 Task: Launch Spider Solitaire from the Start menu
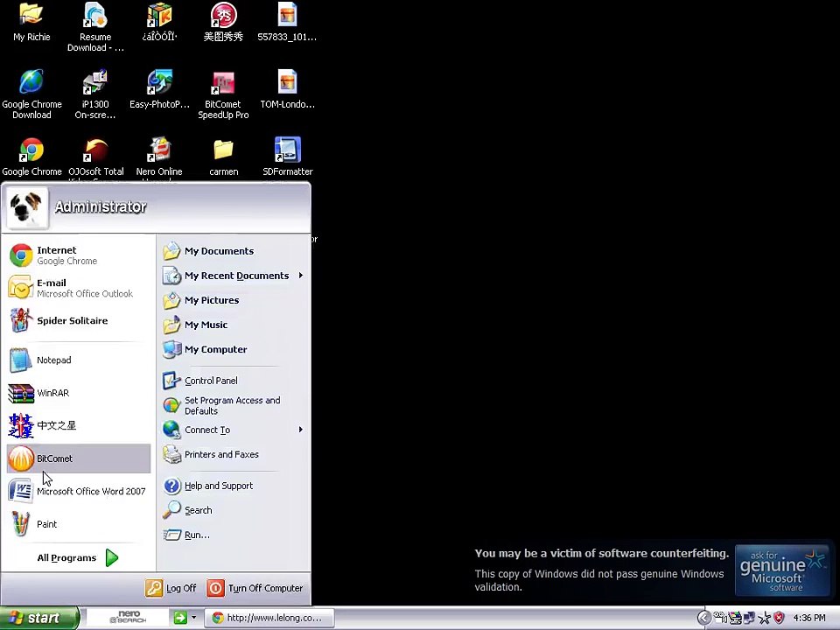(79, 320)
